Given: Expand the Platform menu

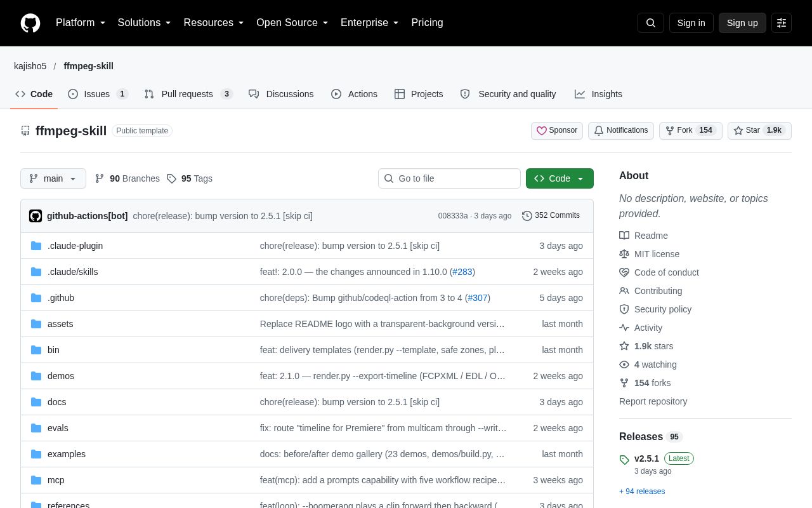Looking at the screenshot, I should tap(81, 23).
